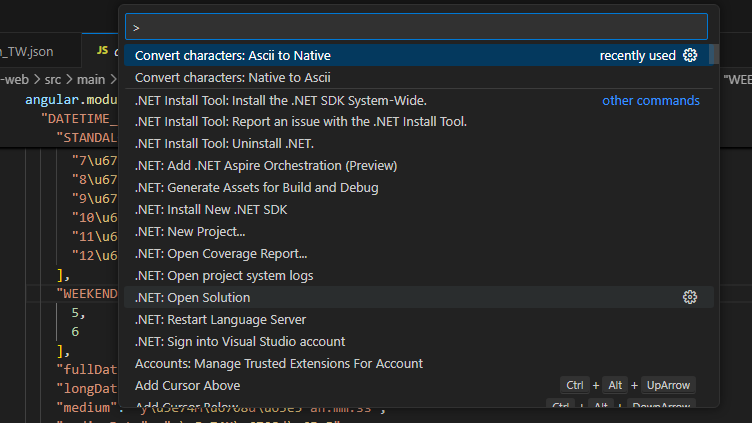752x423 pixels.
Task: Click the command palette input field
Action: (416, 27)
